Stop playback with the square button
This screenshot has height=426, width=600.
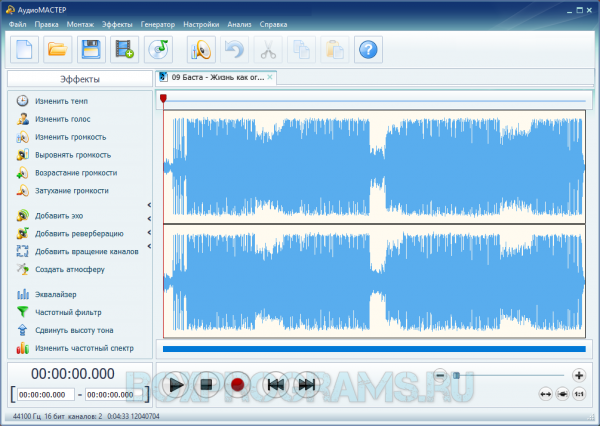[206, 385]
